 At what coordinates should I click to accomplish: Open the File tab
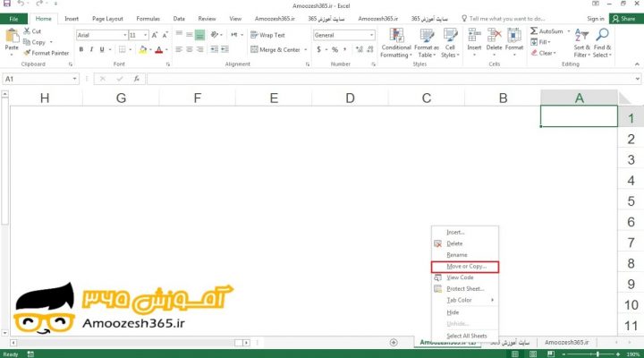click(13, 19)
